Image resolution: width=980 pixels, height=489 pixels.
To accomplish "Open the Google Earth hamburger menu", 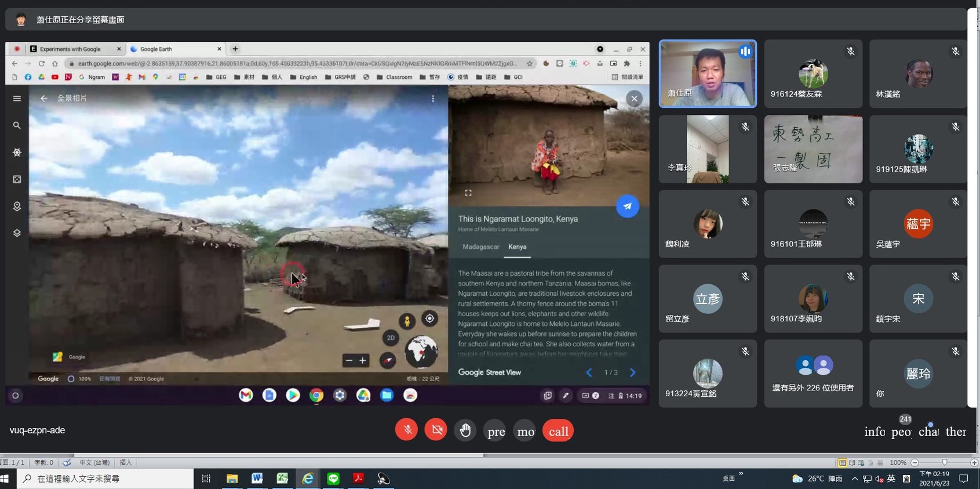I will tap(17, 99).
